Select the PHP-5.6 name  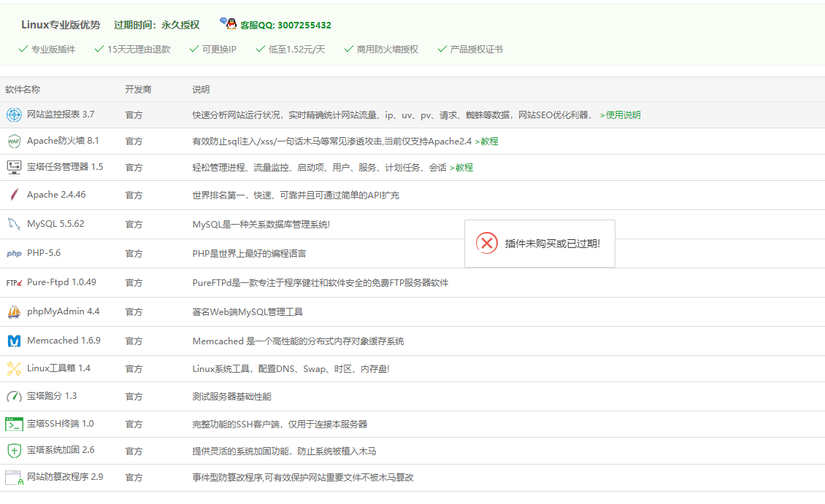coord(44,253)
